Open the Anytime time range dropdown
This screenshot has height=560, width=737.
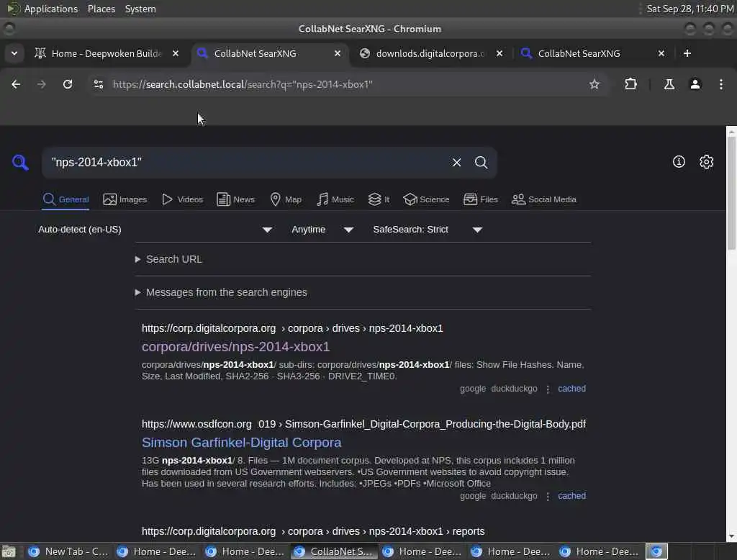(x=322, y=230)
